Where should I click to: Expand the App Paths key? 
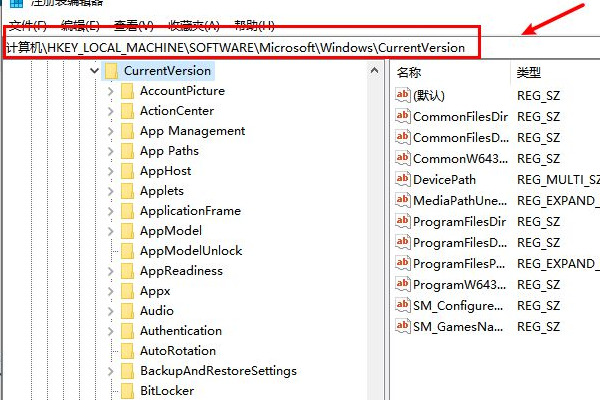click(x=111, y=151)
